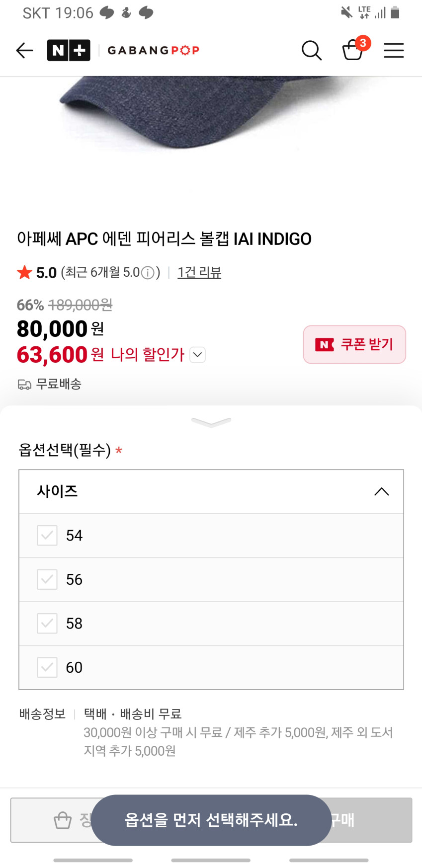Check the size 56 option
This screenshot has height=868, width=422.
[x=47, y=579]
